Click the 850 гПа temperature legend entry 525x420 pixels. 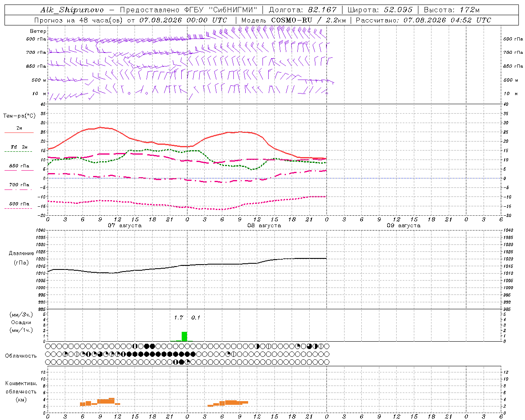pyautogui.click(x=19, y=166)
